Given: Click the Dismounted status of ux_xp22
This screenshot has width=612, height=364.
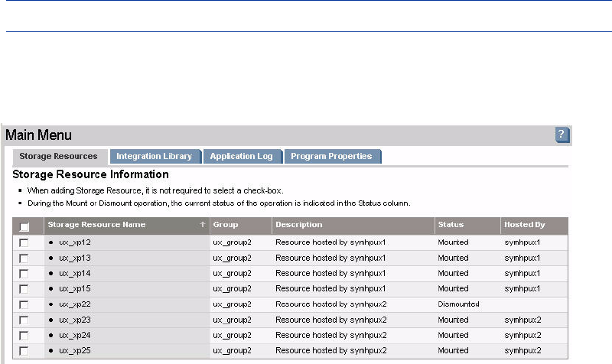Looking at the screenshot, I should click(x=458, y=304).
